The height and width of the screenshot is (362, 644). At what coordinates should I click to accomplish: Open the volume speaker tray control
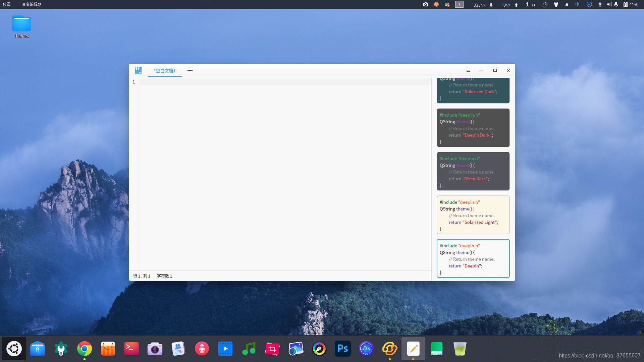click(x=609, y=4)
